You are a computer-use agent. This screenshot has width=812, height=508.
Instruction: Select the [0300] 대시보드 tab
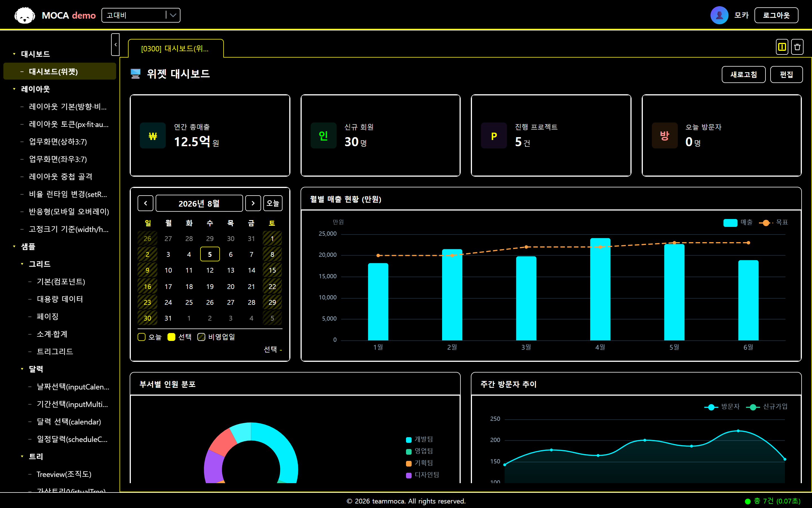click(176, 48)
